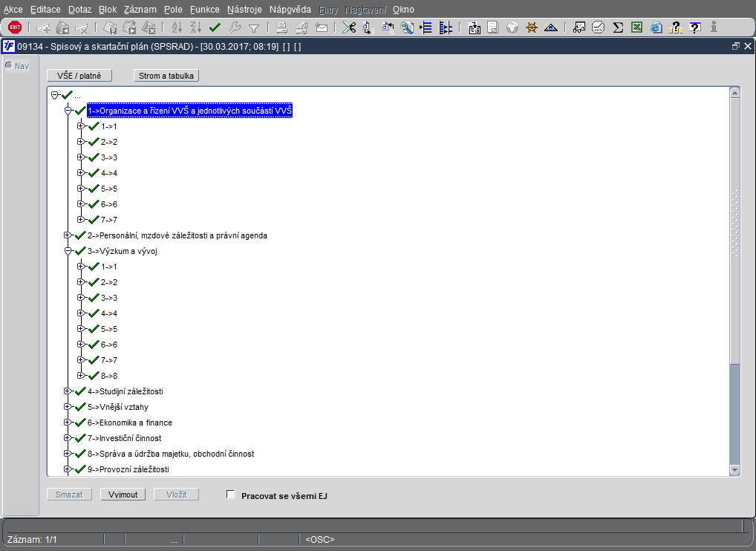
Task: Click the Z-to-A descending sort icon
Action: [x=196, y=27]
